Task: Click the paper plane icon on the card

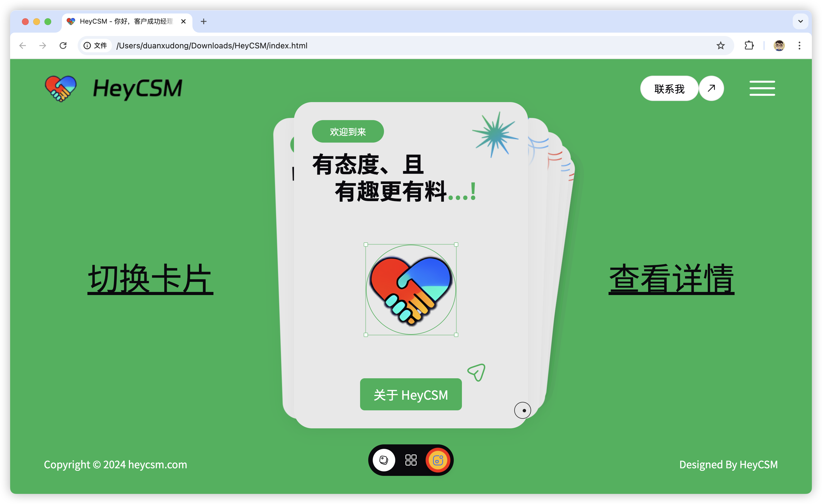Action: point(476,372)
